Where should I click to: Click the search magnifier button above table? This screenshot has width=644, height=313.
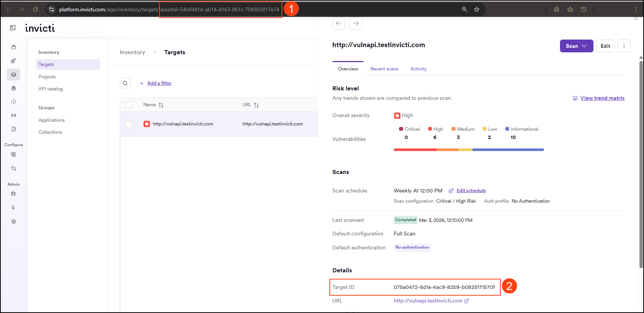(x=125, y=83)
